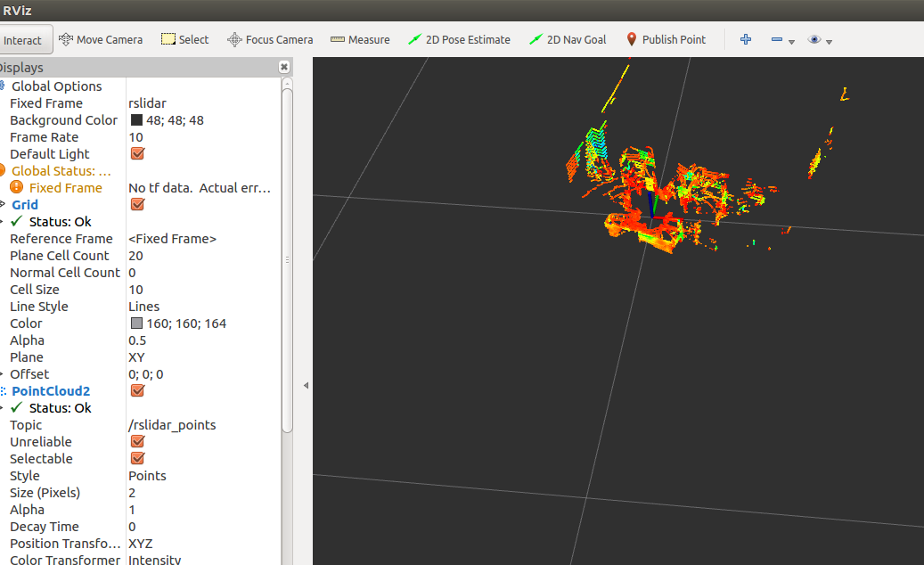Toggle the Unreliable checkbox for PointCloud2
Viewport: 924px width, 565px height.
point(136,441)
